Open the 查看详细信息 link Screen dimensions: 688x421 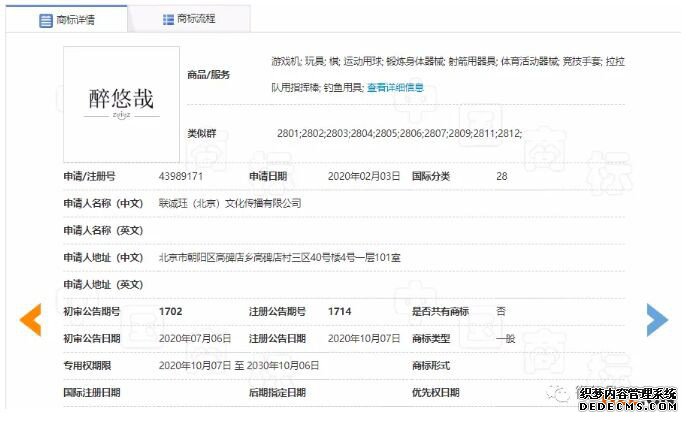pos(395,87)
